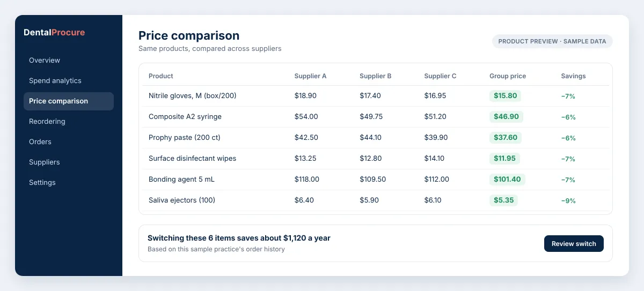The height and width of the screenshot is (291, 644).
Task: Click the Group price column header
Action: coord(508,76)
